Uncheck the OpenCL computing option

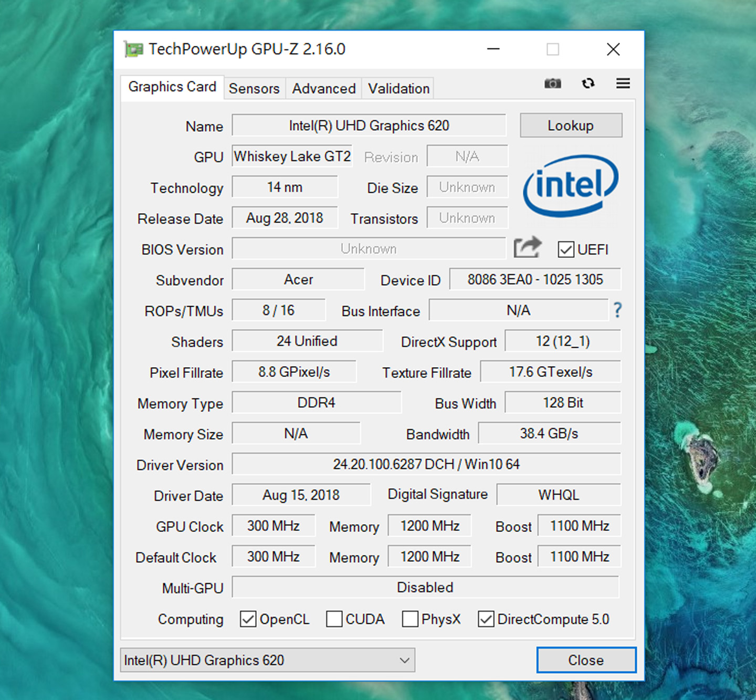tap(248, 620)
